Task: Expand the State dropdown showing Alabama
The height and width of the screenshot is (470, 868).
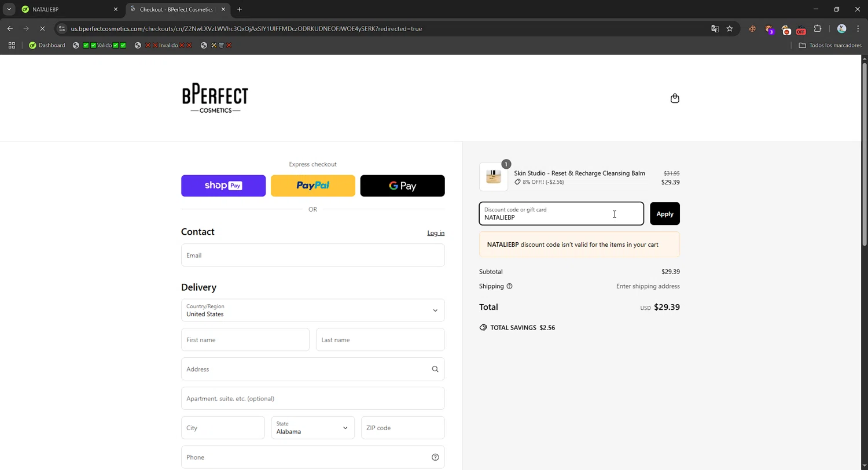Action: 313,428
